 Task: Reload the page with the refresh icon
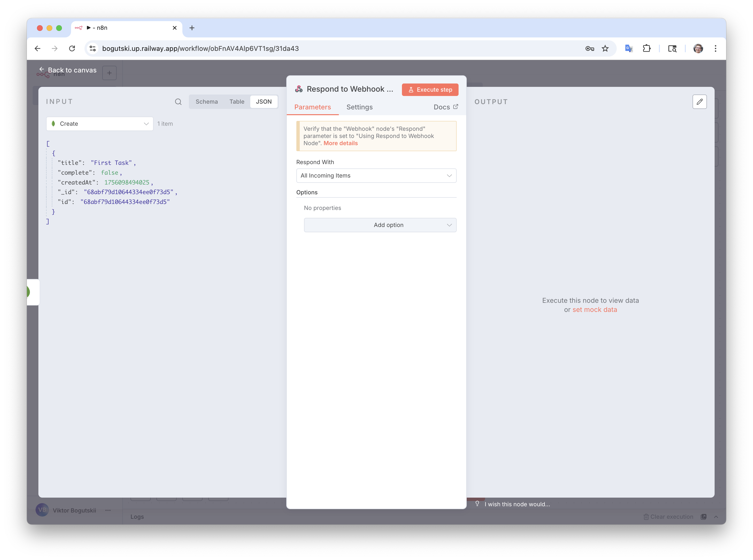click(72, 48)
